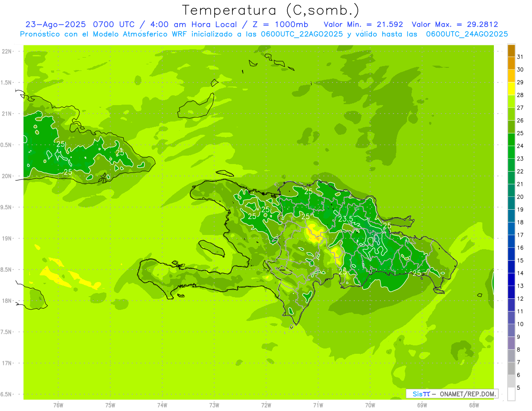532x411 pixels.
Task: Click the "71W" longitude label
Action: 318,405
